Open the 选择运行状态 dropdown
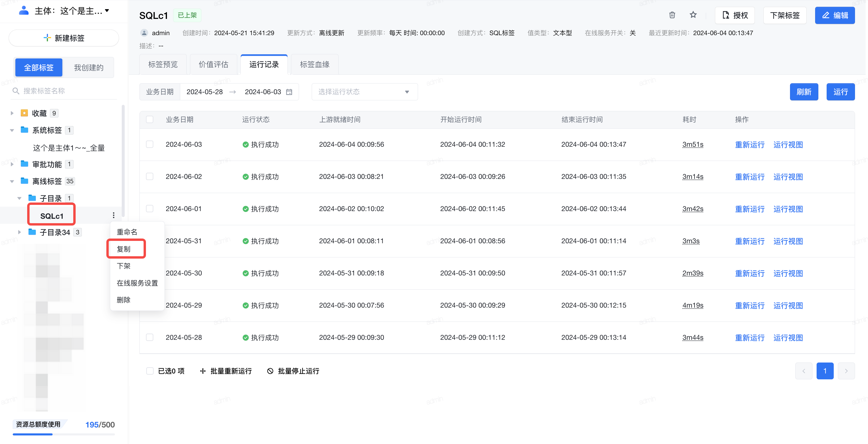Viewport: 868px width, 444px height. 365,92
